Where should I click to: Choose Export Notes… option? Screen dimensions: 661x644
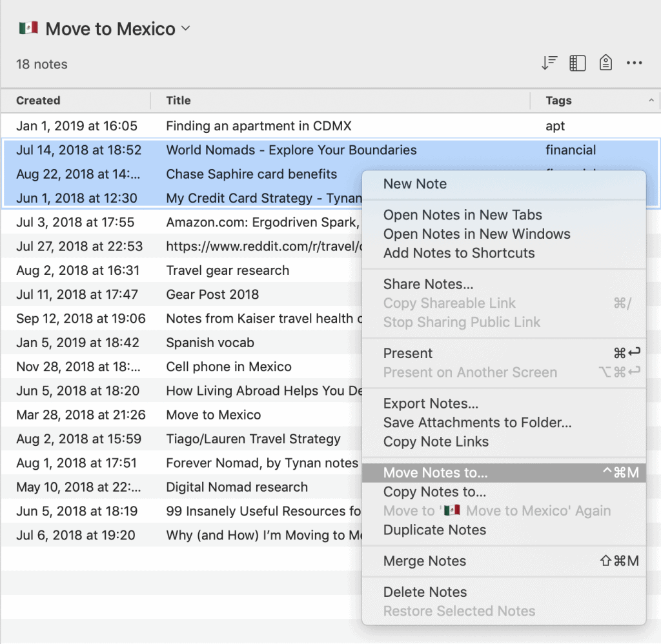(431, 404)
